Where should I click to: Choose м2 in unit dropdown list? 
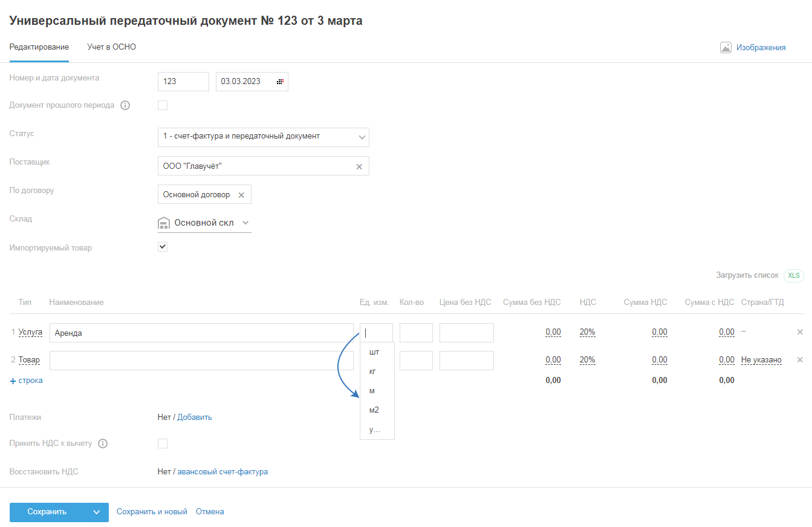(374, 410)
